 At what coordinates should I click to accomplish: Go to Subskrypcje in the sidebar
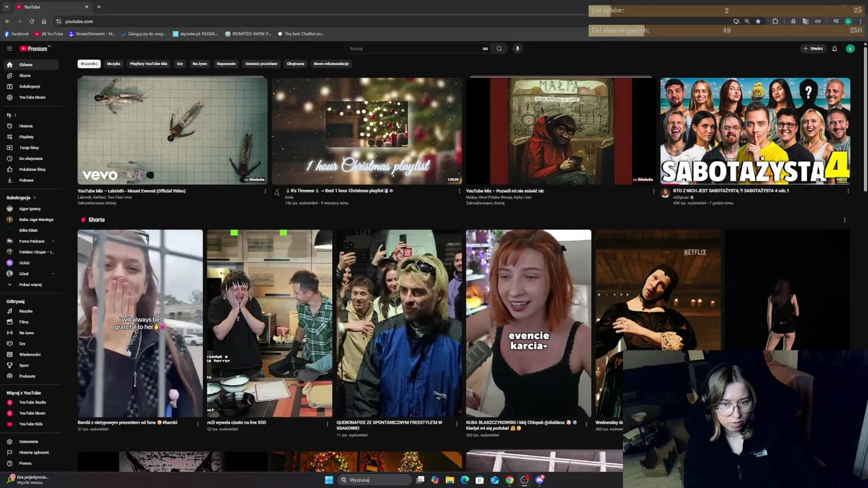click(x=31, y=86)
